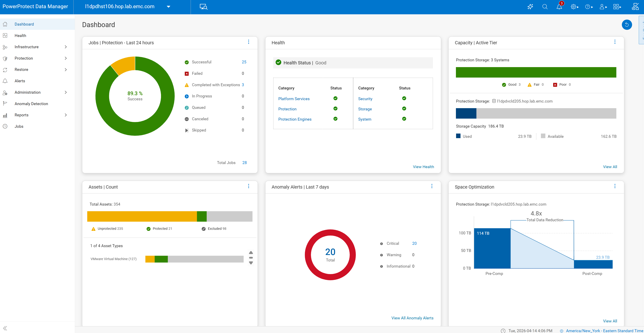
Task: Open the asset discovery monitor-search icon
Action: pos(203,7)
